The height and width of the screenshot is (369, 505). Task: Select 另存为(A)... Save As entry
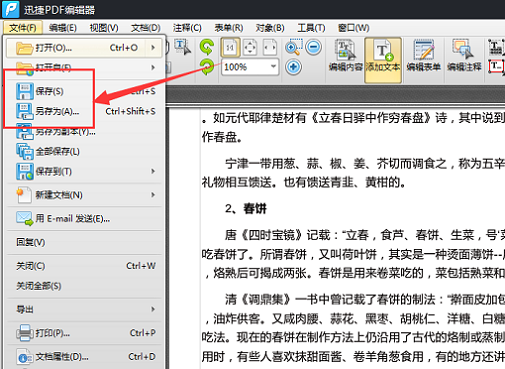85,111
